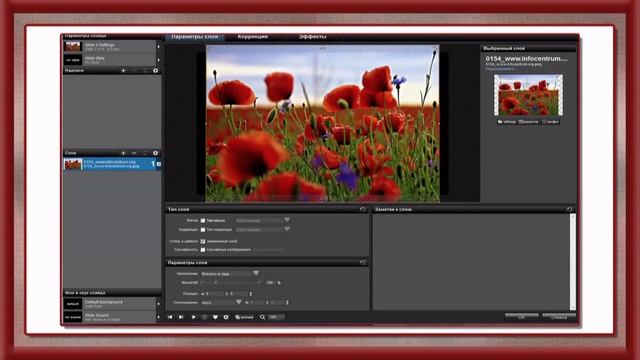The width and height of the screenshot is (640, 360).
Task: Switch to the Коррекция tab
Action: coord(253,37)
